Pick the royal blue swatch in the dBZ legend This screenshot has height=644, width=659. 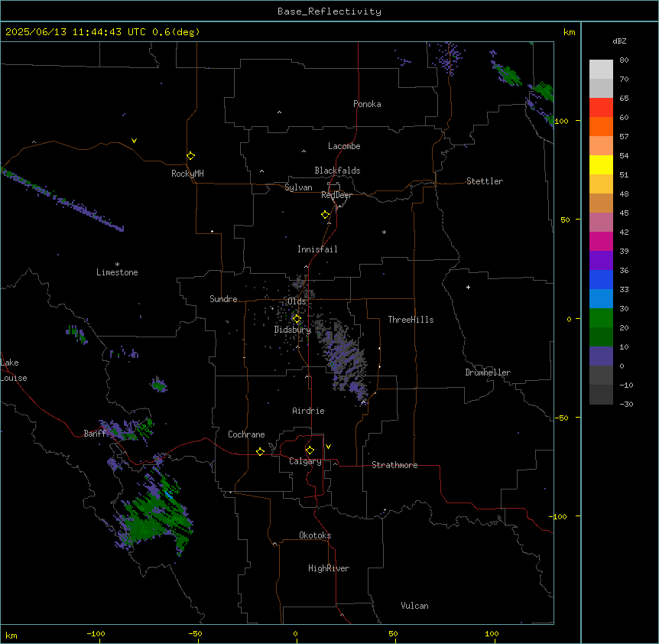[x=601, y=279]
